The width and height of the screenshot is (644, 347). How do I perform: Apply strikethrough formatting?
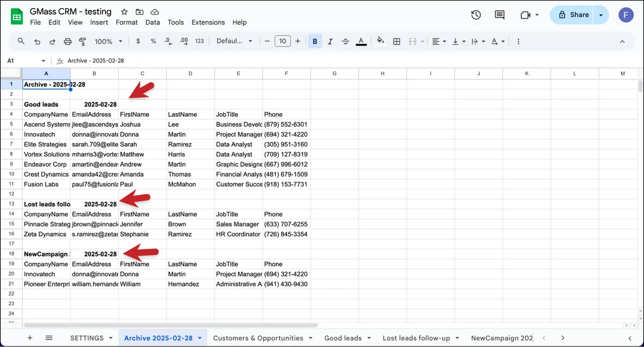[x=346, y=41]
